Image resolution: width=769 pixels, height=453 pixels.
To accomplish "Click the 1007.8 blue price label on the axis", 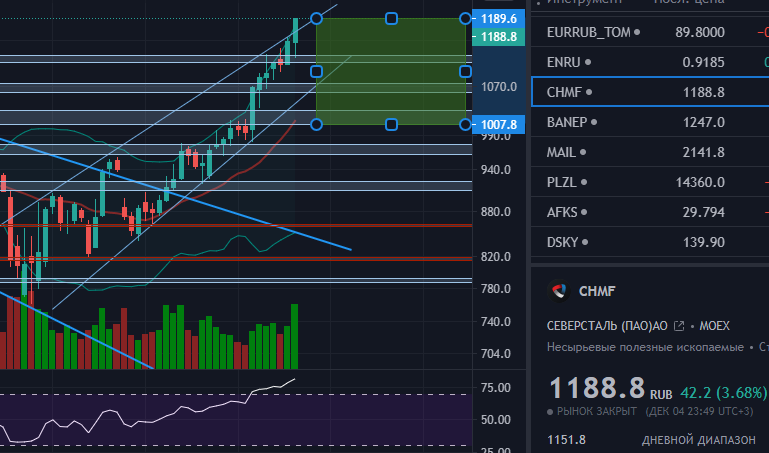I will tap(498, 125).
